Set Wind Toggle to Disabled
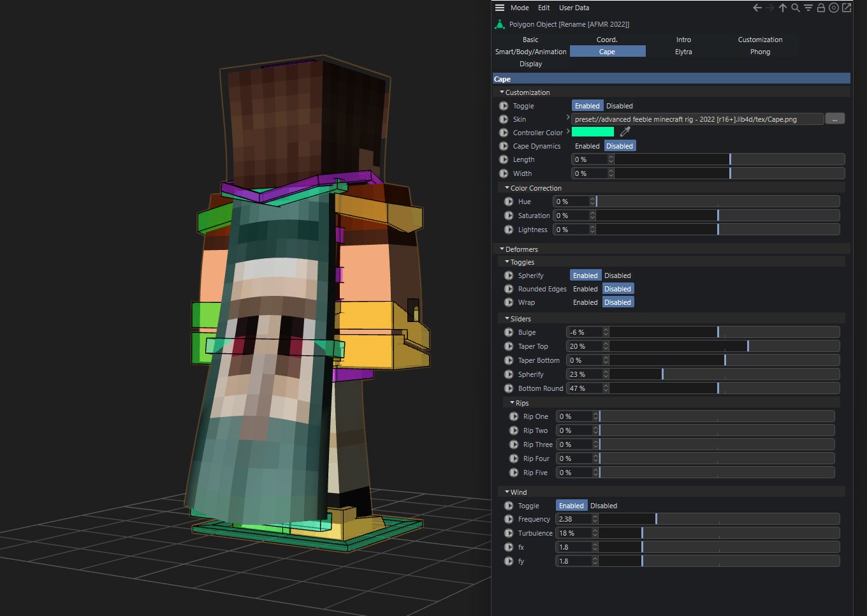 pyautogui.click(x=603, y=506)
